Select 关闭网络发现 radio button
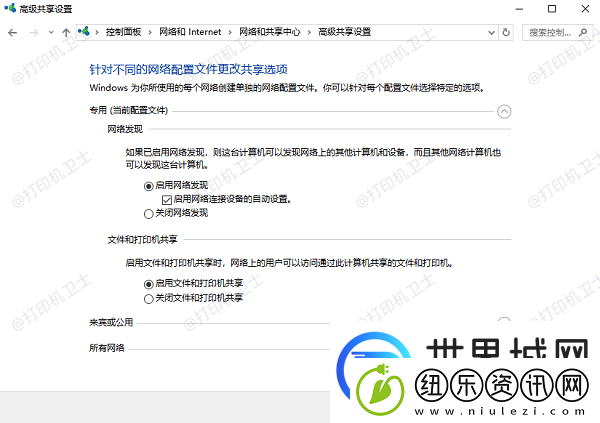The height and width of the screenshot is (423, 600). pyautogui.click(x=148, y=214)
